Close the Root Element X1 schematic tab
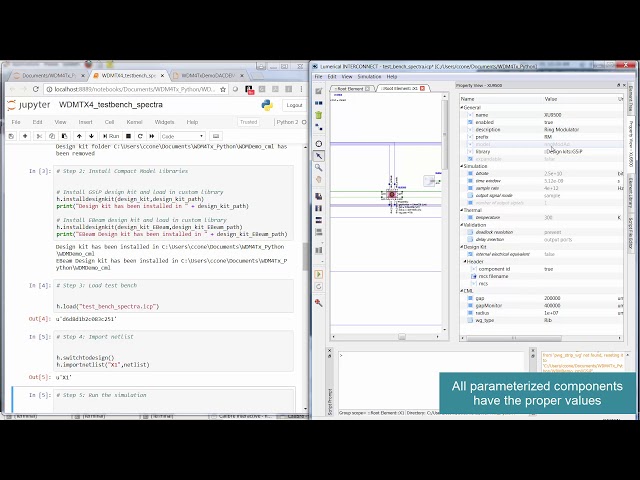 [422, 88]
